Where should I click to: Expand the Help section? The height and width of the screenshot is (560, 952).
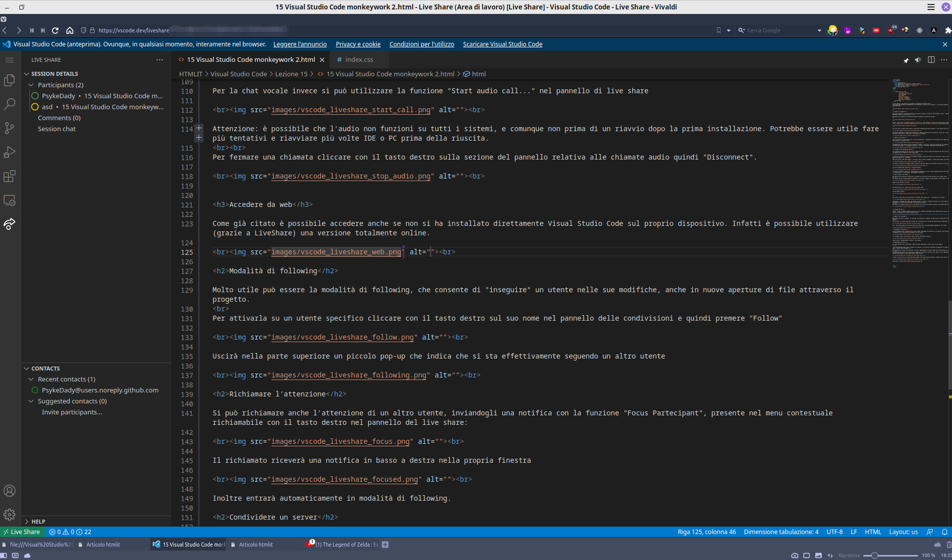(x=27, y=522)
